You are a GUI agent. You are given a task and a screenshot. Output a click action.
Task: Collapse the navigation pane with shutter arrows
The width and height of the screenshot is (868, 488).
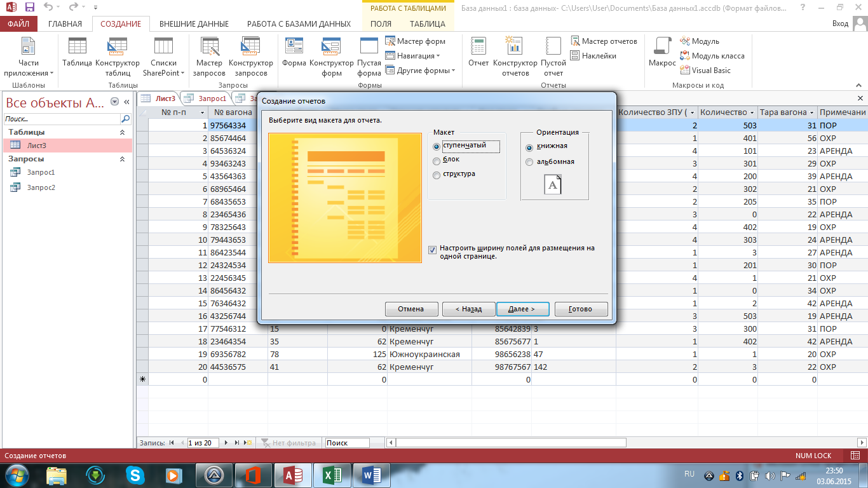click(126, 102)
